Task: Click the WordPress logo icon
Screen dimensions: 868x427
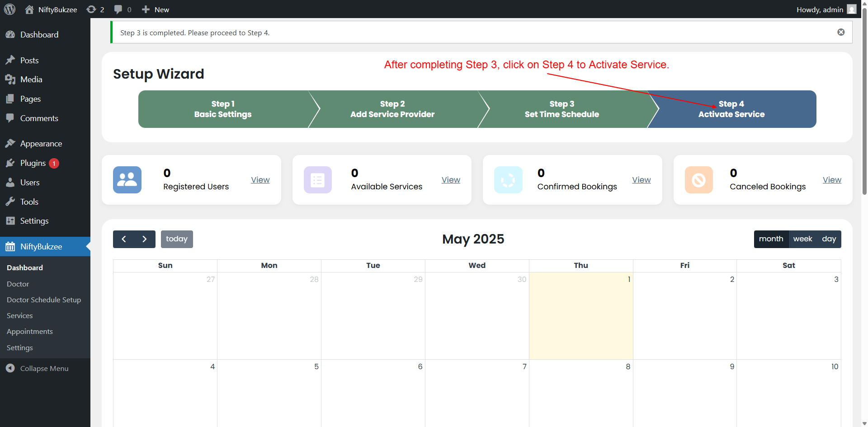Action: point(9,9)
